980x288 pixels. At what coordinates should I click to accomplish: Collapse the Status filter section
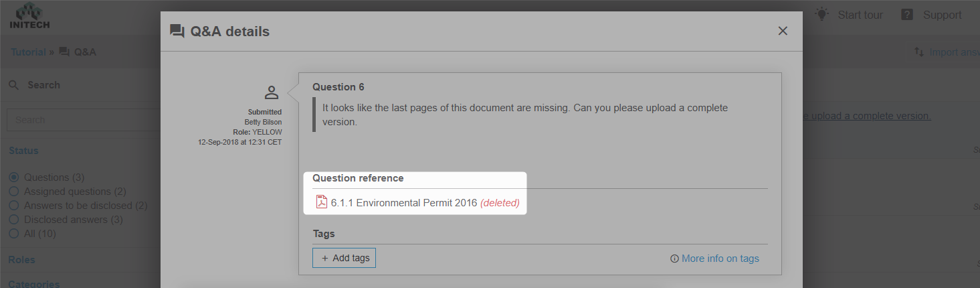pyautogui.click(x=23, y=151)
